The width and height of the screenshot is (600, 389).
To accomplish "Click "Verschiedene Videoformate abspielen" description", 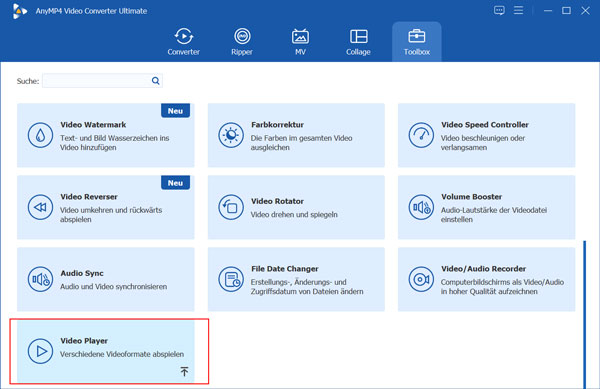I will coord(122,354).
